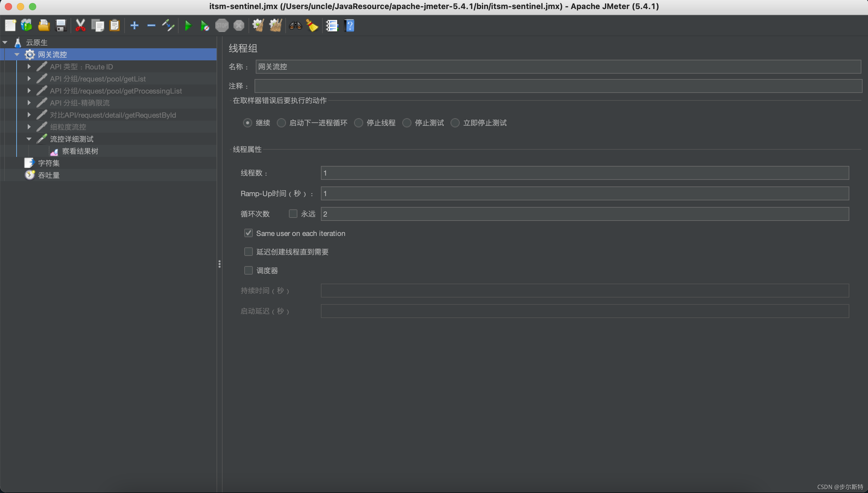This screenshot has width=868, height=493.
Task: Click the green Start test button
Action: pyautogui.click(x=188, y=25)
